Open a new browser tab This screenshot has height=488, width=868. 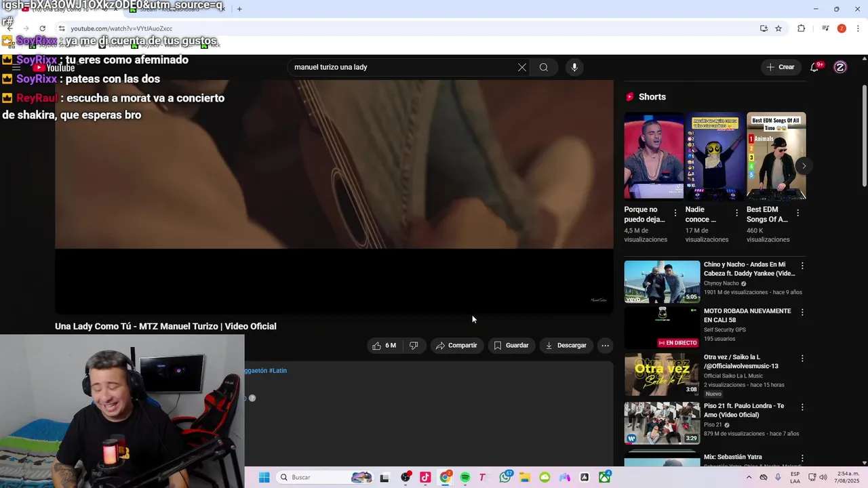(239, 9)
